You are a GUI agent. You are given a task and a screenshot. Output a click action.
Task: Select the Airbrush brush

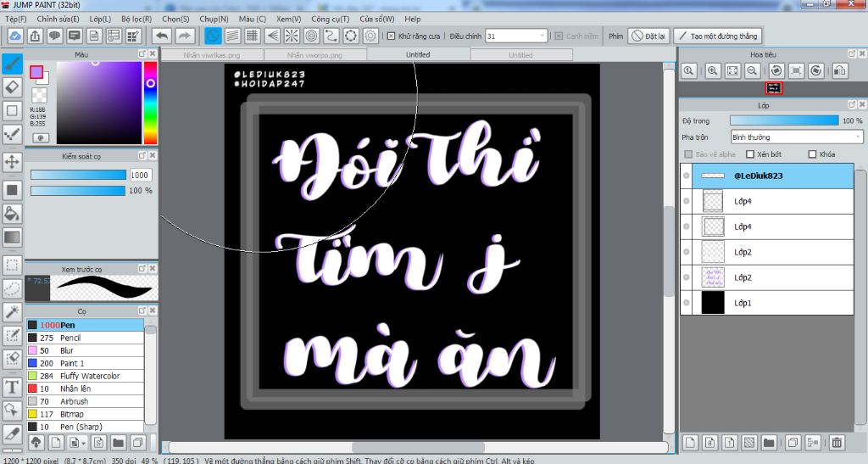pos(86,401)
